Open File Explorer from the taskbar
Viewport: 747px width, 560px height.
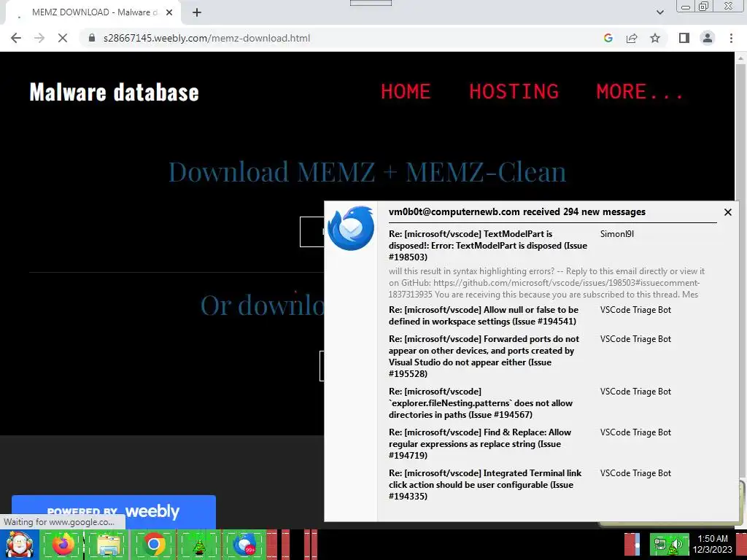(x=108, y=545)
